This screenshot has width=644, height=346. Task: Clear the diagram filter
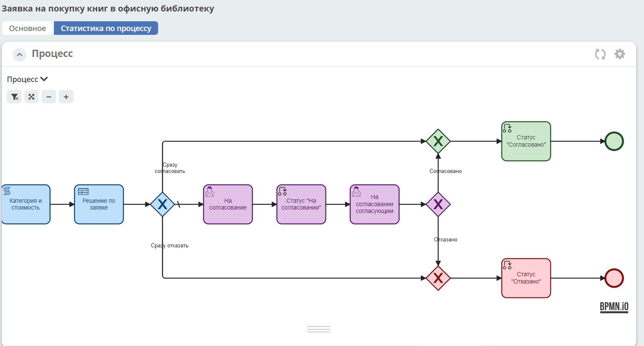14,97
